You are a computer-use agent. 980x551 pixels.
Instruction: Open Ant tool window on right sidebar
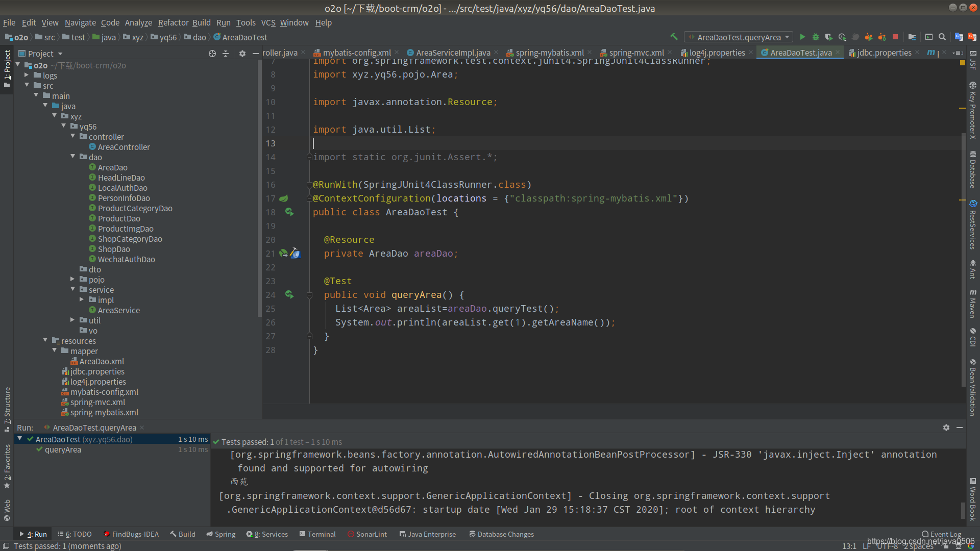click(973, 269)
